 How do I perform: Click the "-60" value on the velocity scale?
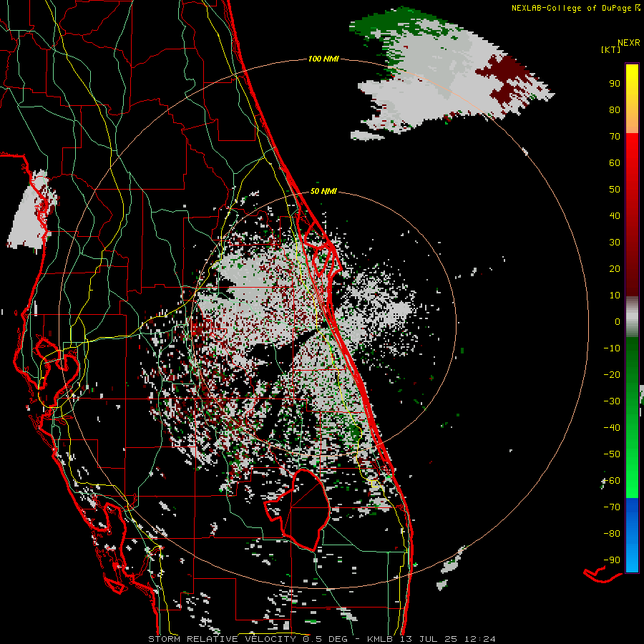click(x=612, y=481)
